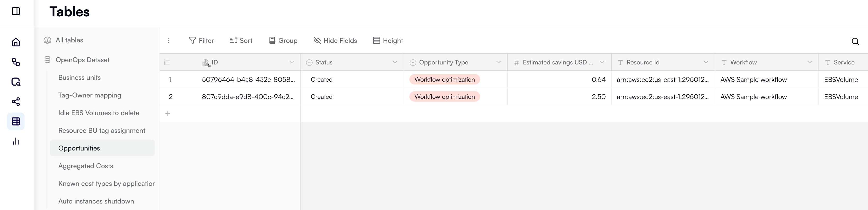Image resolution: width=868 pixels, height=210 pixels.
Task: Click the Workflow optimization tag in row 1
Action: coord(444,80)
